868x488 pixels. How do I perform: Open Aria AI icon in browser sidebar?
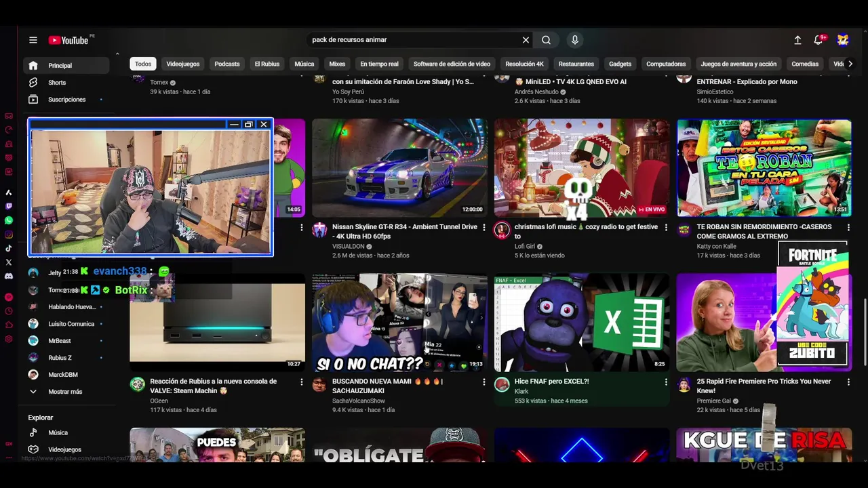coord(9,192)
